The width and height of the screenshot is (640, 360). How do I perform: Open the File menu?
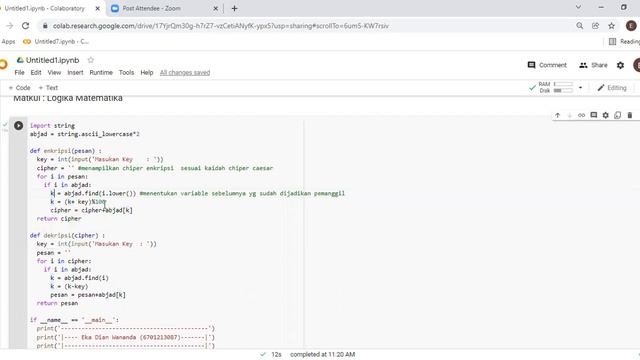click(19, 73)
